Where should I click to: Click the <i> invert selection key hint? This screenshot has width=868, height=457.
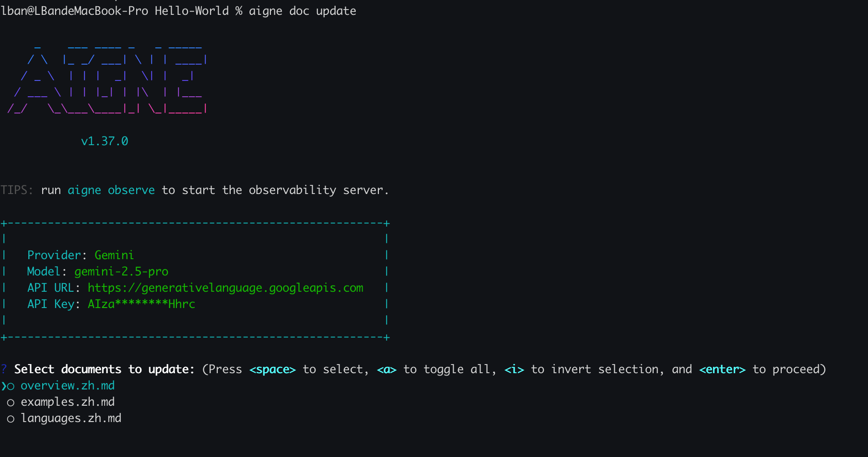(x=514, y=369)
